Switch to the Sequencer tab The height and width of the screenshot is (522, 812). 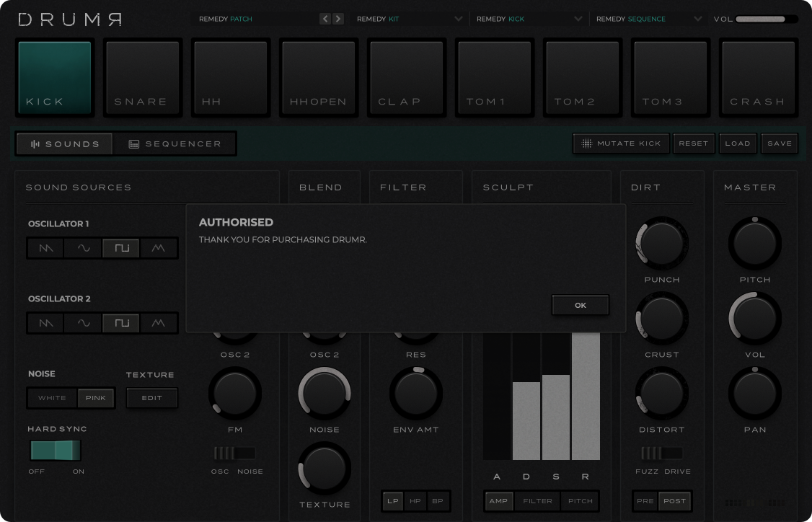[175, 144]
